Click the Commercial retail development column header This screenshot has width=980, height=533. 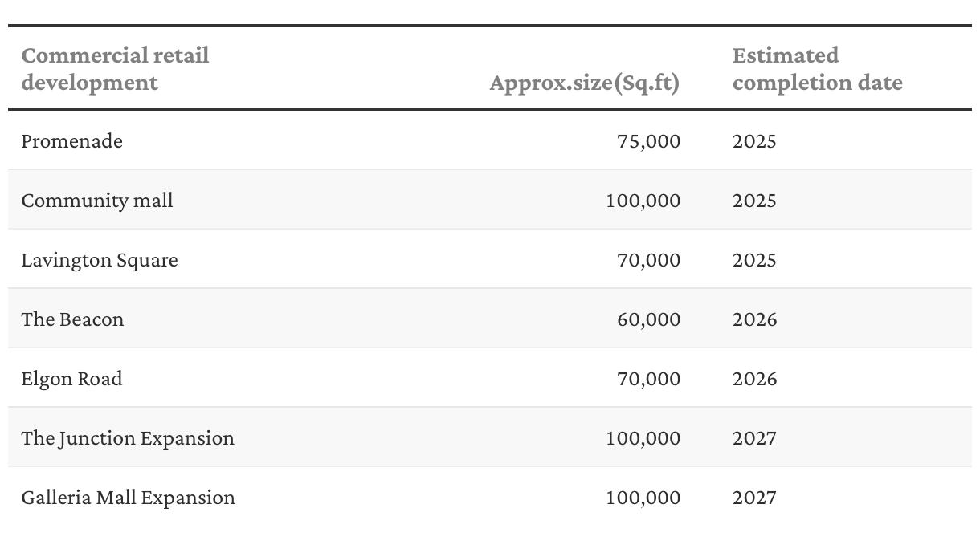[x=115, y=69]
